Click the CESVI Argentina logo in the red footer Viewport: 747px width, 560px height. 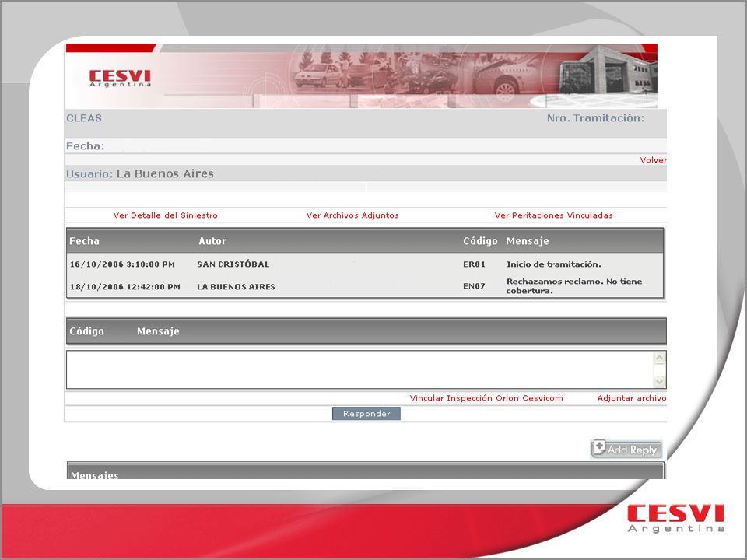click(675, 519)
